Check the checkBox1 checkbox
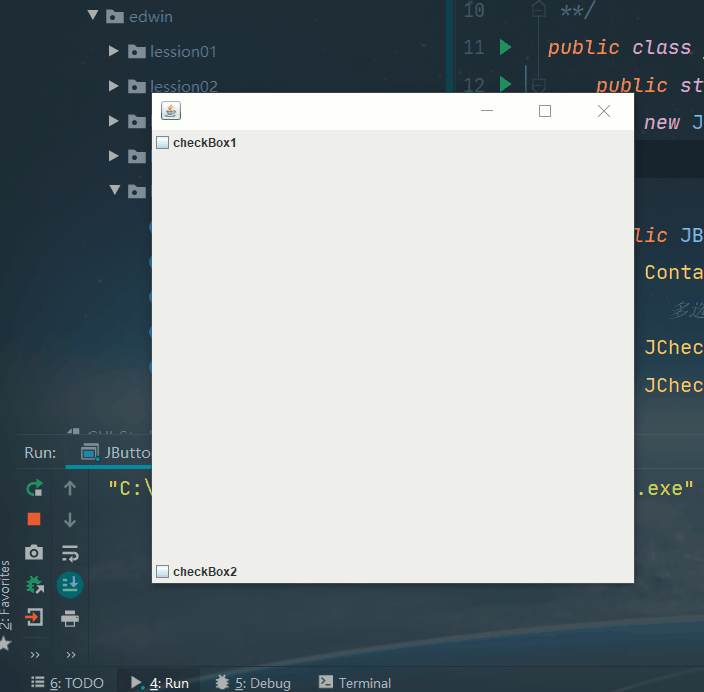 pos(163,143)
